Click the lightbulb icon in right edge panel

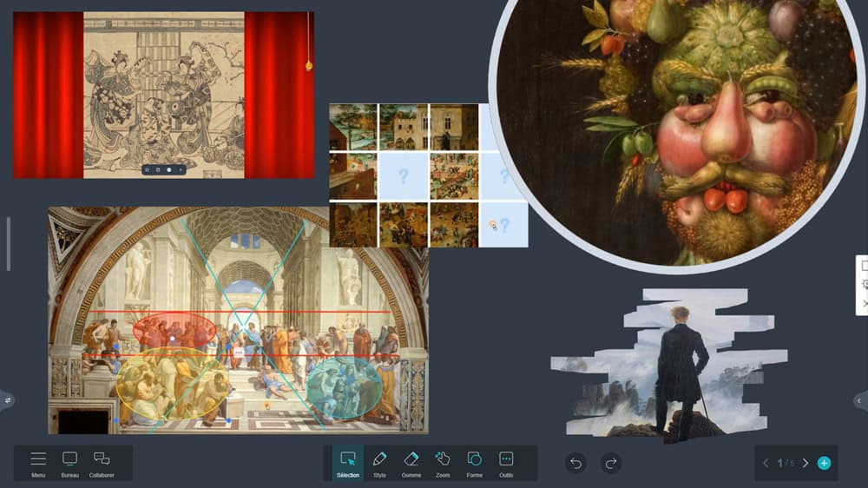coord(865,284)
